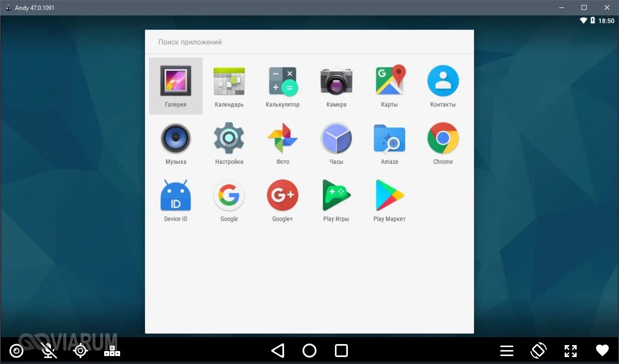The height and width of the screenshot is (364, 619).
Task: Minimize the Andy window
Action: tap(561, 7)
